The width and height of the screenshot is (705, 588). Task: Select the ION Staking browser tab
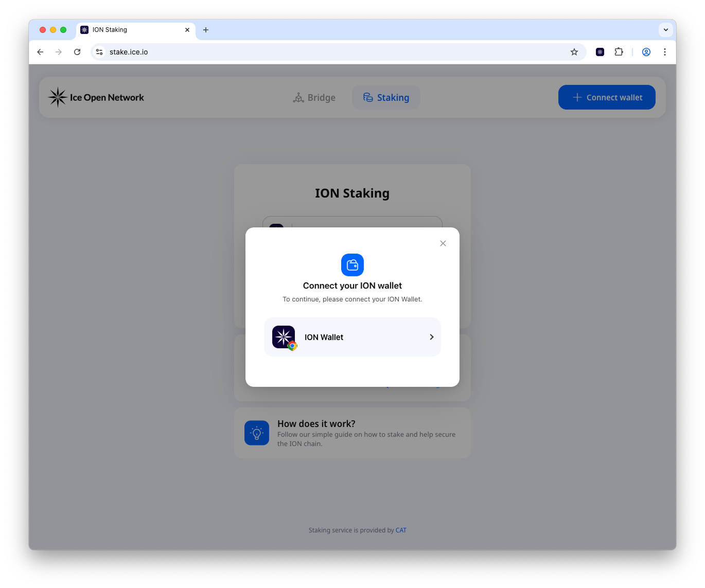pyautogui.click(x=136, y=30)
